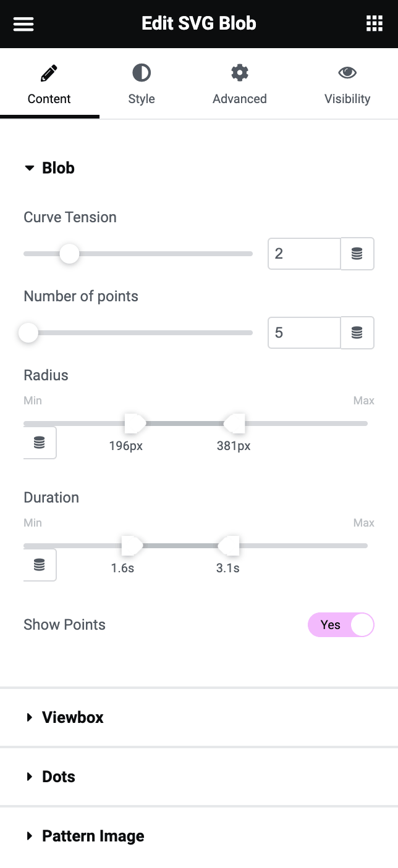This screenshot has height=868, width=398.
Task: Click the Curve Tension value input field
Action: [x=304, y=254]
